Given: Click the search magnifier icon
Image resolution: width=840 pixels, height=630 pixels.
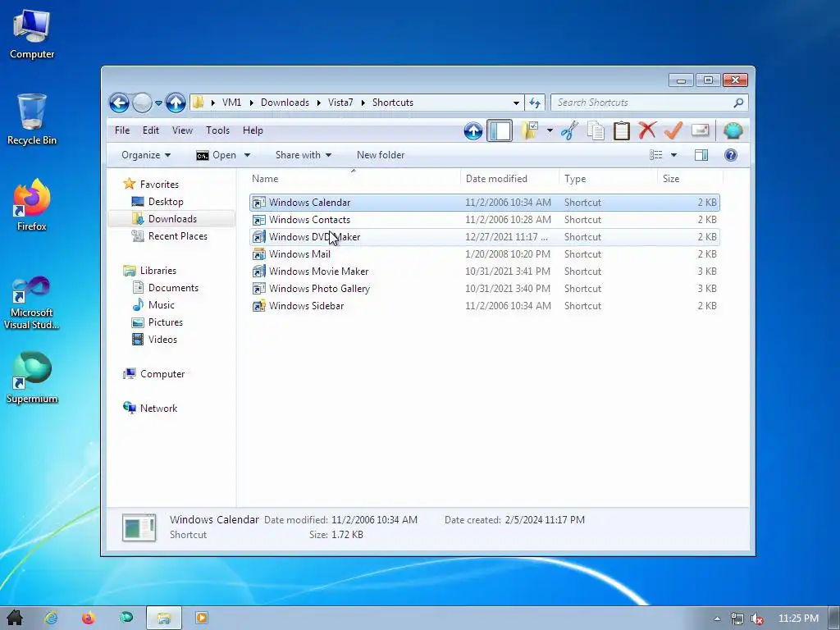Looking at the screenshot, I should click(739, 103).
